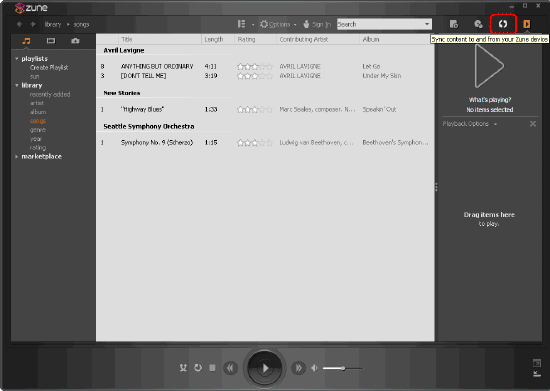Select 'recently added' in library
The width and height of the screenshot is (550, 391).
50,94
